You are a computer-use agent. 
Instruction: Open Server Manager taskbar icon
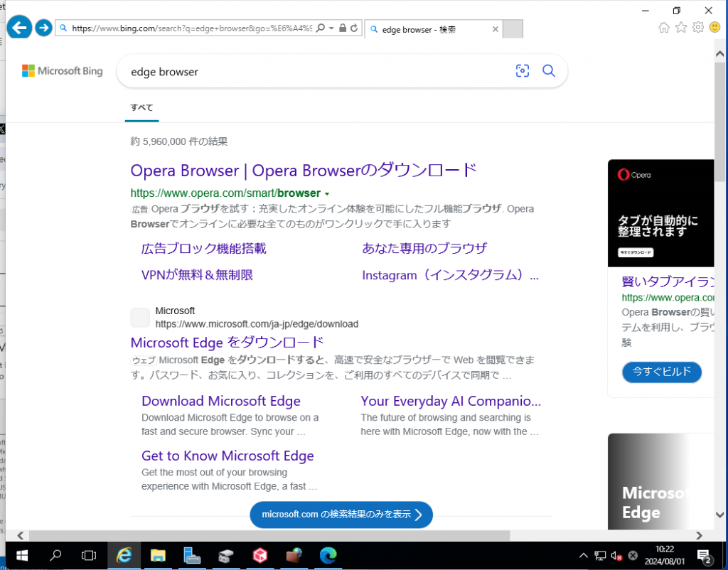pyautogui.click(x=192, y=556)
